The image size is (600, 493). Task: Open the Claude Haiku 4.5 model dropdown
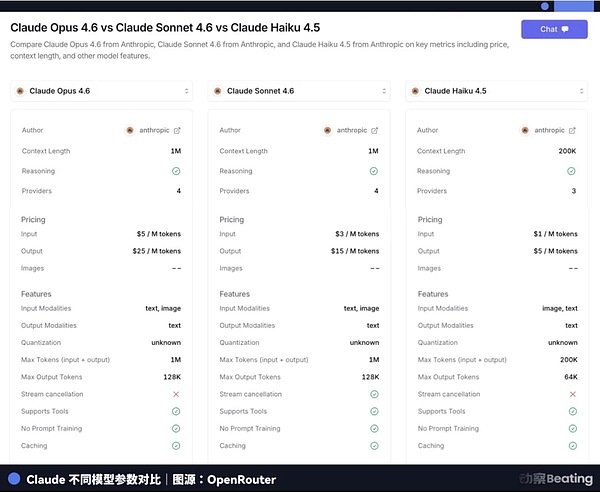tap(497, 91)
